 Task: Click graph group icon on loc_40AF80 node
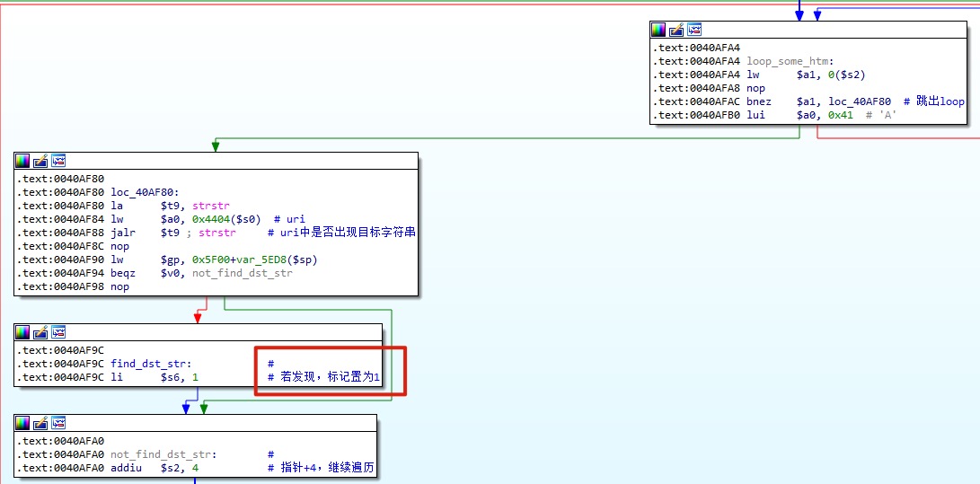(58, 161)
